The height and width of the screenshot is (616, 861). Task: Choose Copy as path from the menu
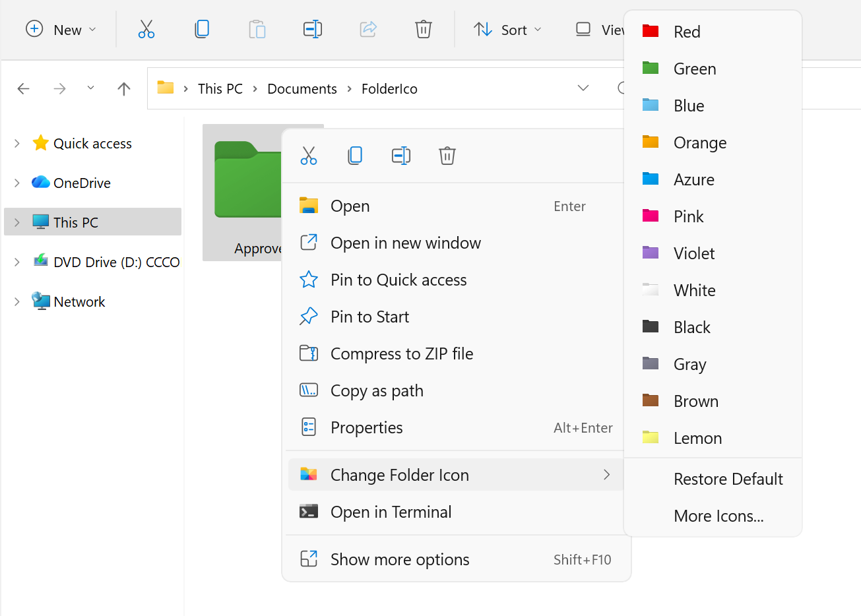point(377,390)
